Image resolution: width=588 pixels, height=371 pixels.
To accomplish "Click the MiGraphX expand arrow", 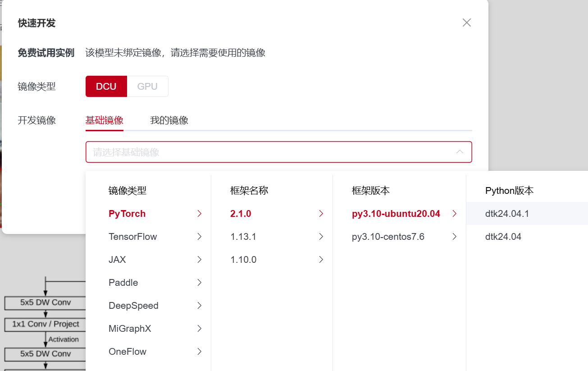I will tap(199, 329).
